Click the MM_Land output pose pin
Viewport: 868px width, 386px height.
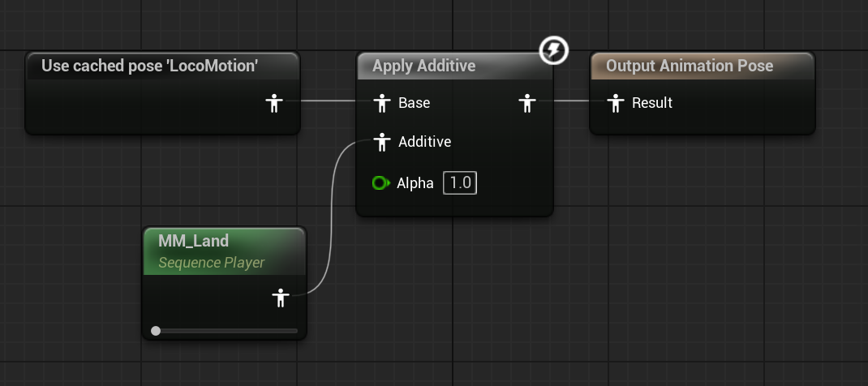tap(281, 298)
